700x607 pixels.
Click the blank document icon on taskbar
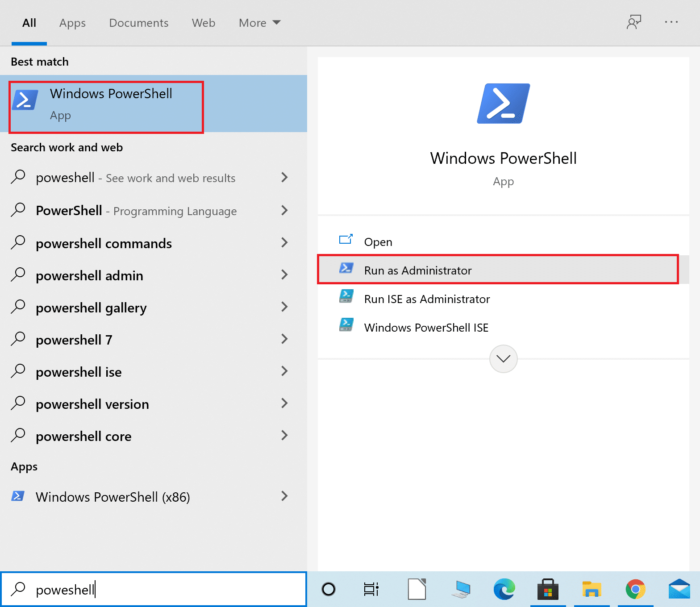click(x=417, y=589)
